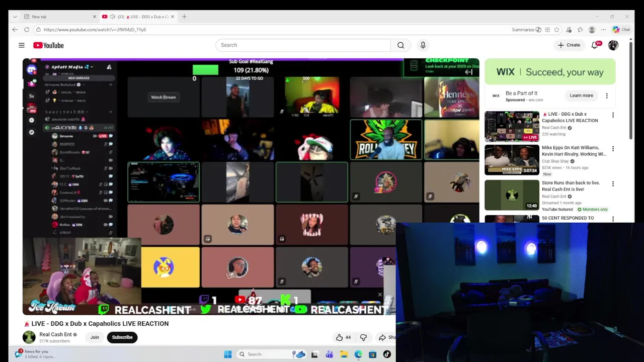
Task: Open the YouTube account avatar menu
Action: tap(613, 45)
